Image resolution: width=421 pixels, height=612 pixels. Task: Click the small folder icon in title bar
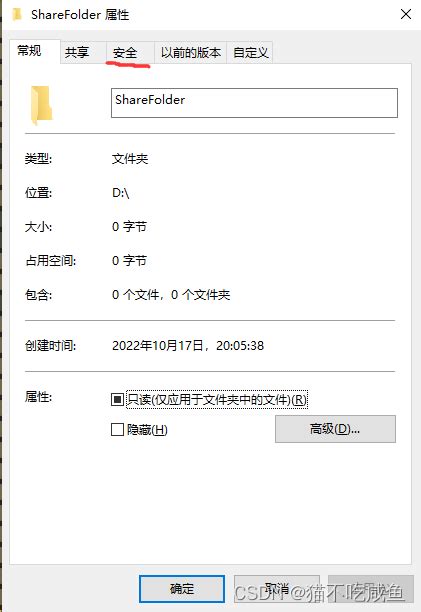click(x=17, y=14)
